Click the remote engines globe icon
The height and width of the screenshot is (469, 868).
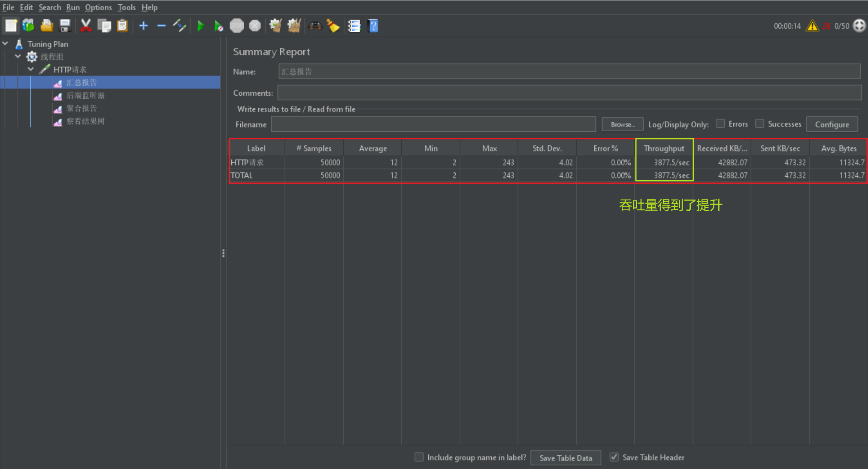point(859,26)
